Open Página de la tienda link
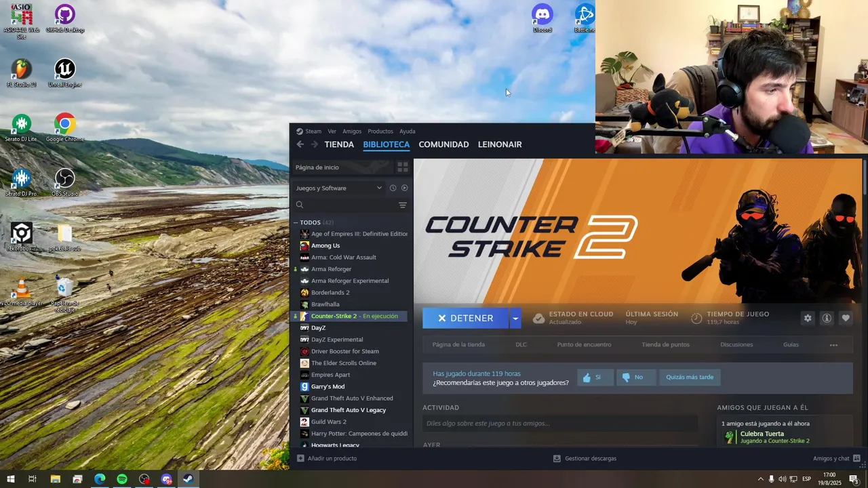This screenshot has height=488, width=868. pos(458,345)
